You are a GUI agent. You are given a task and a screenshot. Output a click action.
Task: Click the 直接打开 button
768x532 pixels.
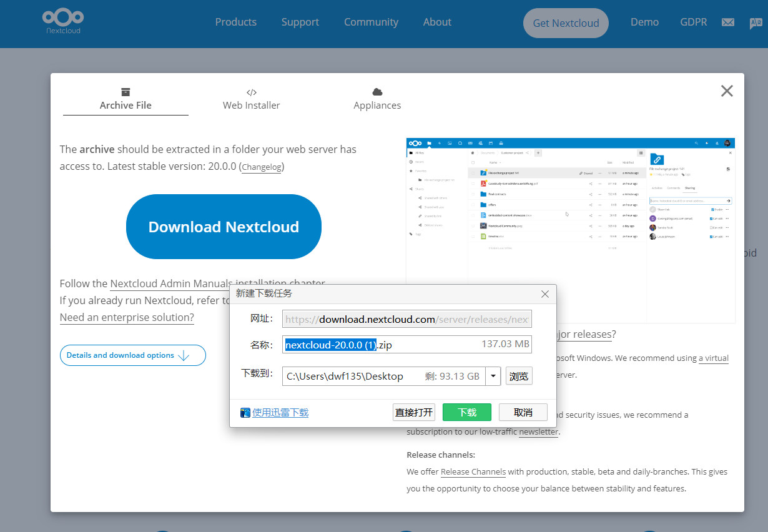pos(414,412)
